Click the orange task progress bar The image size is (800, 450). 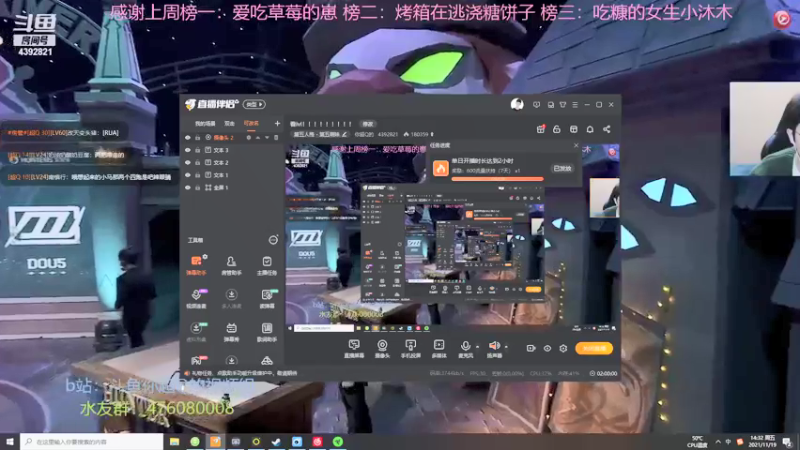click(497, 179)
